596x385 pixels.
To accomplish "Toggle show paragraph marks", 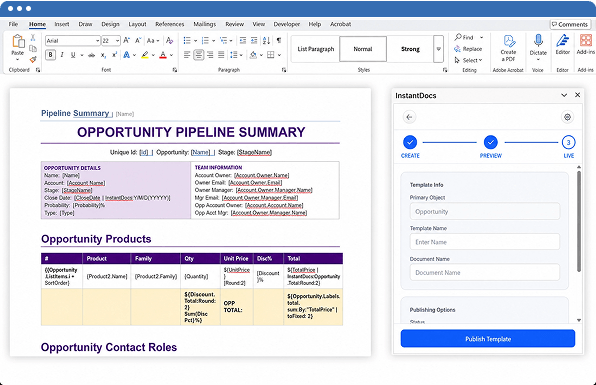I will [279, 40].
